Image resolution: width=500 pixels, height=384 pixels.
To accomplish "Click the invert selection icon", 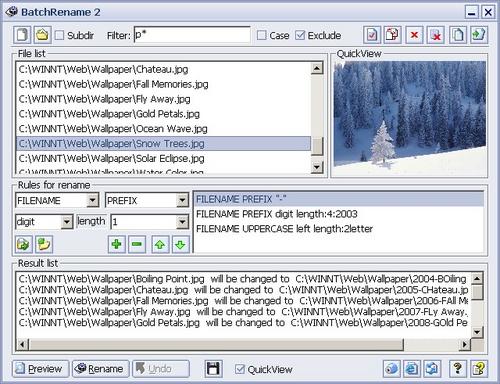I will [x=393, y=35].
